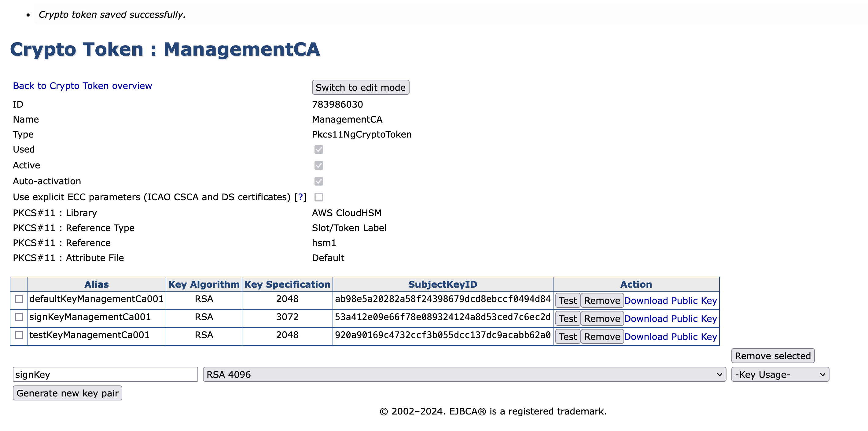
Task: Check the defaultKeyManagementCa001 row checkbox
Action: (19, 299)
